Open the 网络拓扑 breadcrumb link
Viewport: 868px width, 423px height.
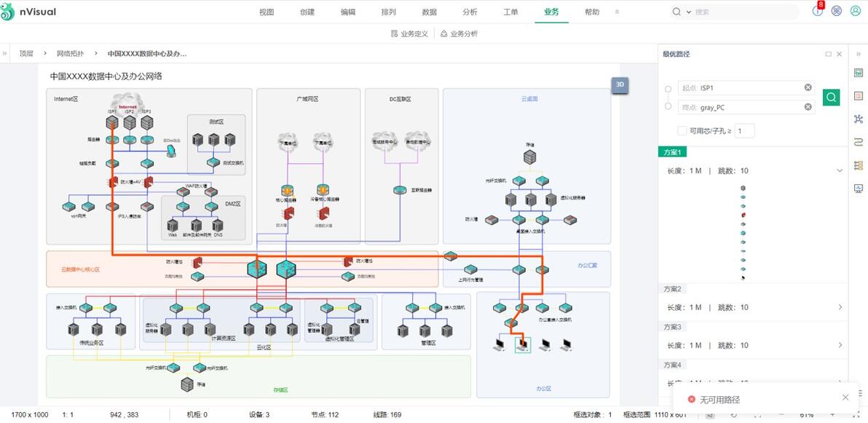click(x=71, y=53)
